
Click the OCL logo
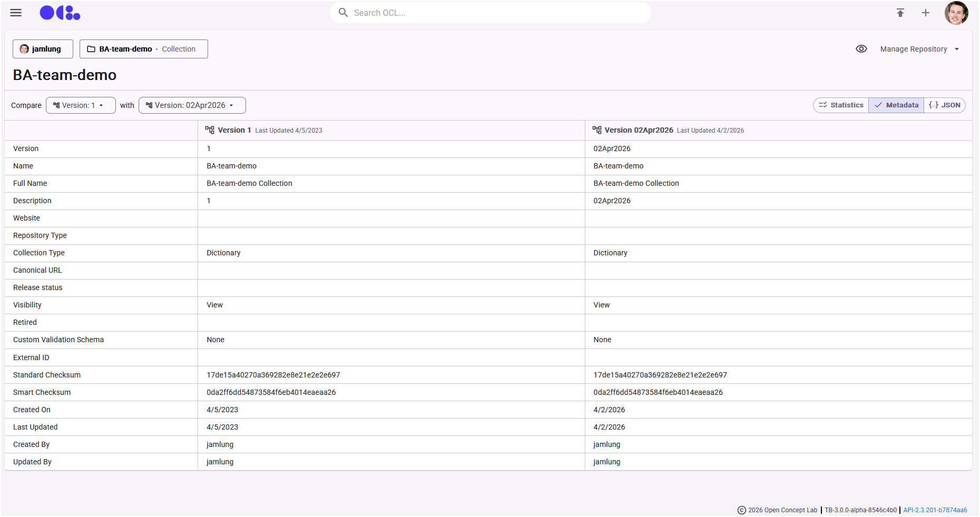coord(60,13)
